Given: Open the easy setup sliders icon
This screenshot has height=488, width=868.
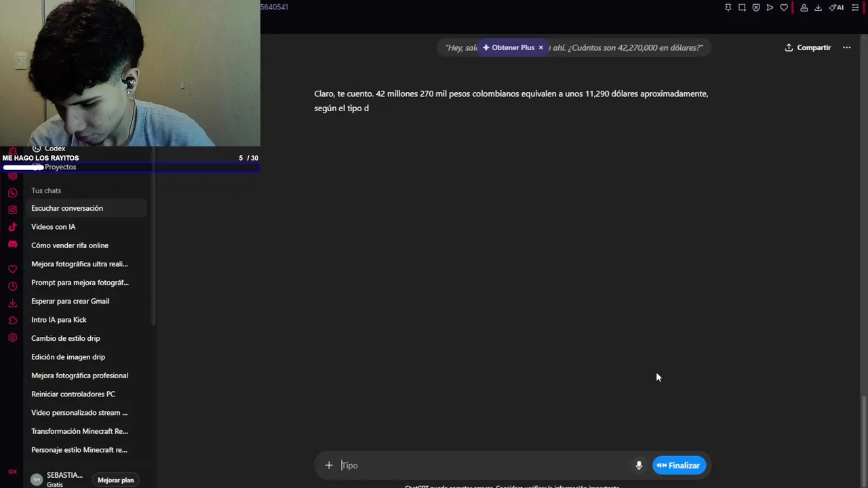Looking at the screenshot, I should (855, 7).
